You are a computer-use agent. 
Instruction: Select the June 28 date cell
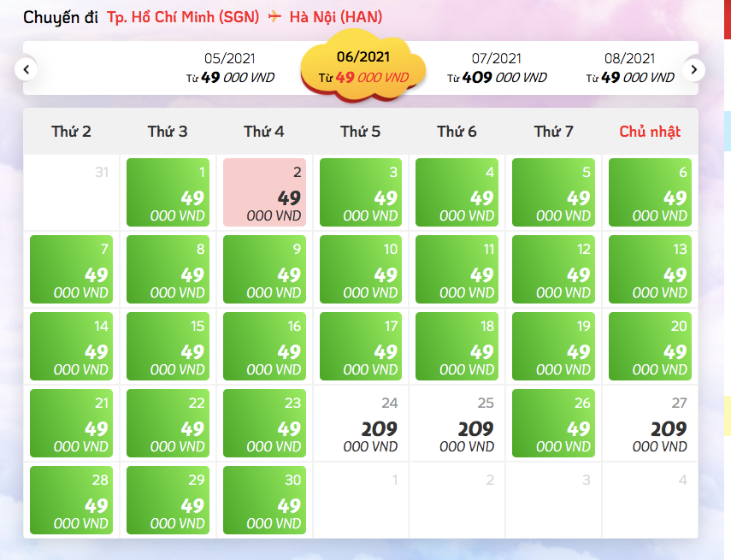(71, 500)
